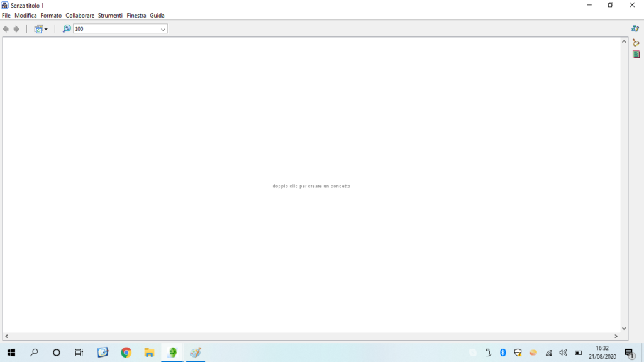
Task: Click the CmapTools icon in title bar
Action: pyautogui.click(x=4, y=5)
